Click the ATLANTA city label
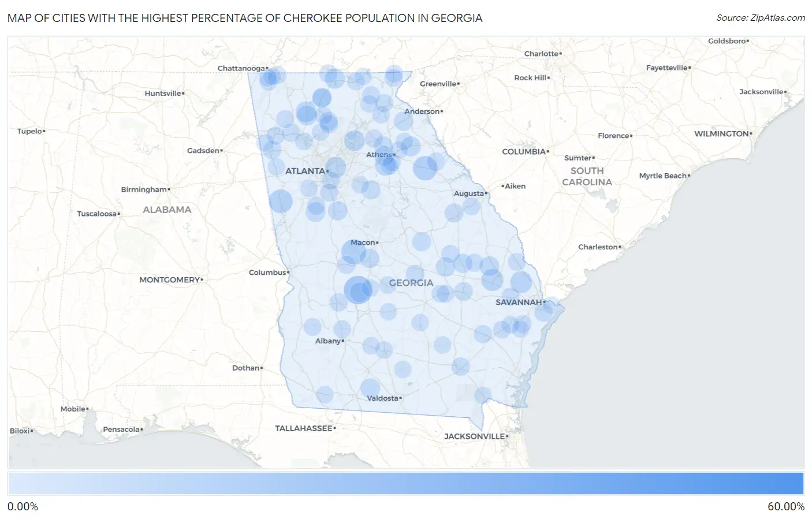Image resolution: width=812 pixels, height=519 pixels. [305, 171]
